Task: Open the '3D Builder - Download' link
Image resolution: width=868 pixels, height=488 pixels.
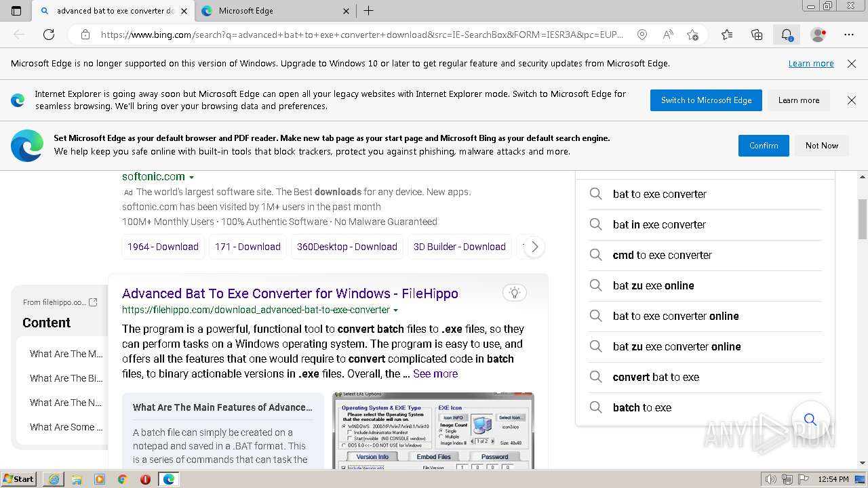Action: point(460,247)
